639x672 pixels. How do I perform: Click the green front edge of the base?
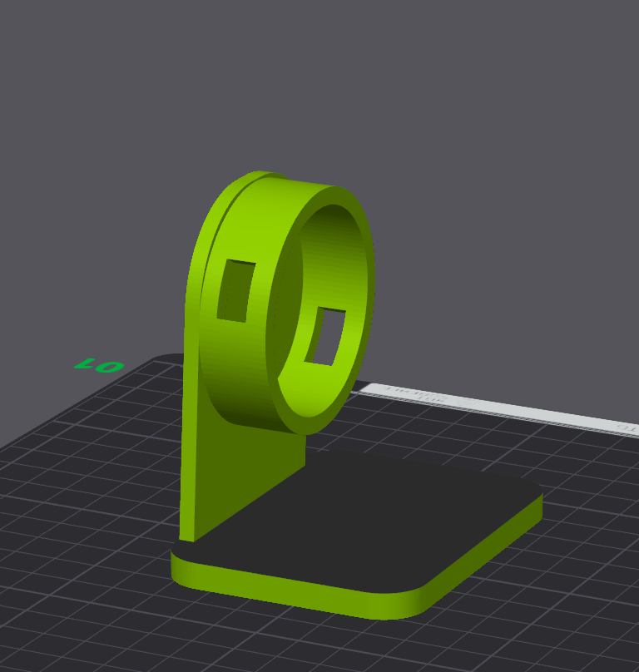(x=300, y=590)
